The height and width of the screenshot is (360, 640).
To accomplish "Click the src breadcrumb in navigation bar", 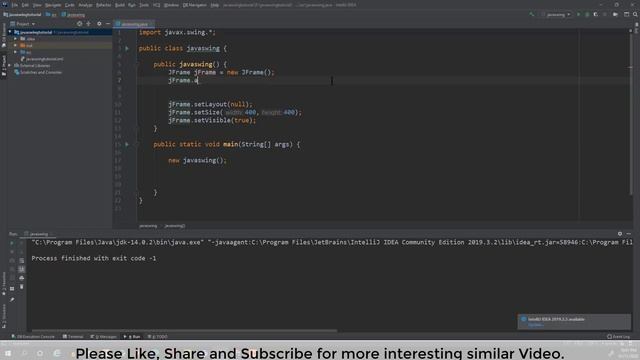I will pos(52,15).
